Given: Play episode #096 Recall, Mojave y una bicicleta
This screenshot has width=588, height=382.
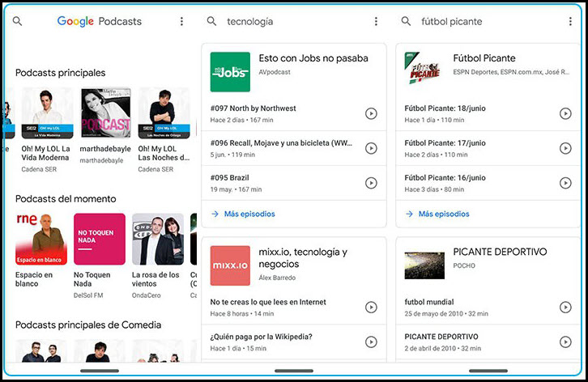Looking at the screenshot, I should [371, 148].
